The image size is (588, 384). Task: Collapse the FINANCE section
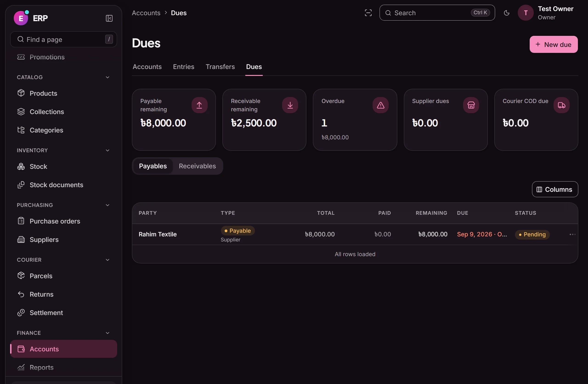(x=107, y=333)
